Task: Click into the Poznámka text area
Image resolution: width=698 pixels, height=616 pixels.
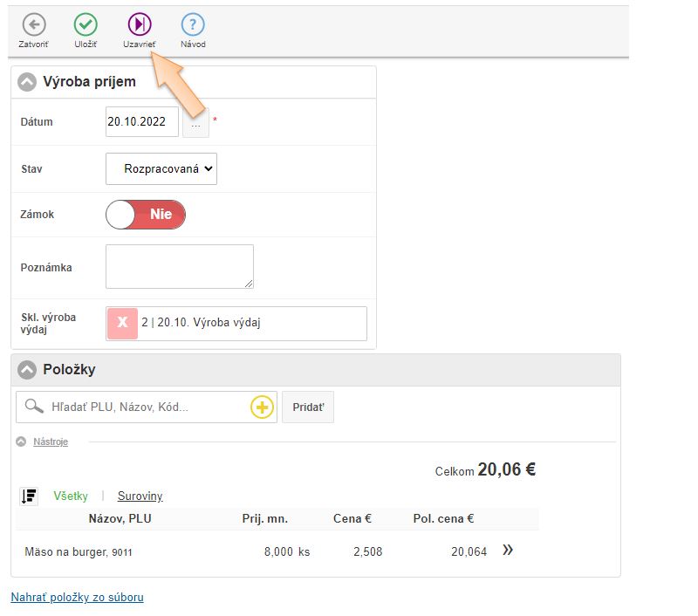Action: tap(180, 266)
